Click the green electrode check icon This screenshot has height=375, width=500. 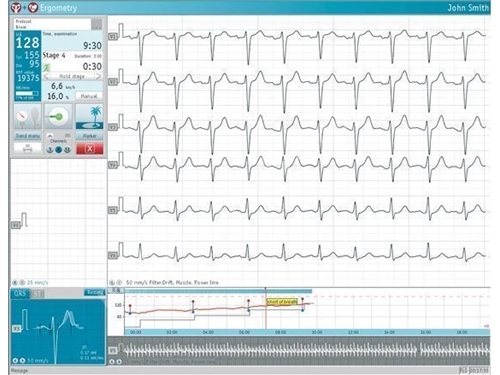[58, 116]
